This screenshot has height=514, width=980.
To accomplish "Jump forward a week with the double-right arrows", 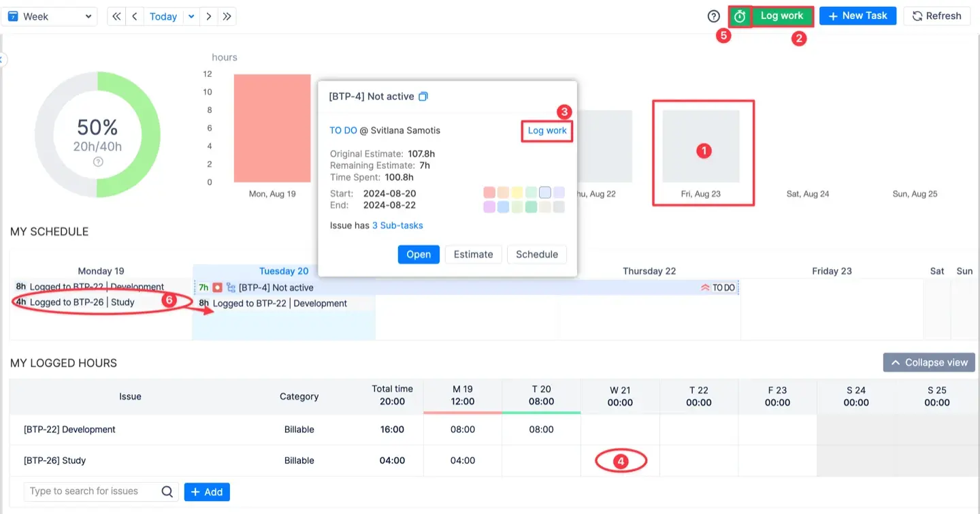I will pyautogui.click(x=225, y=16).
